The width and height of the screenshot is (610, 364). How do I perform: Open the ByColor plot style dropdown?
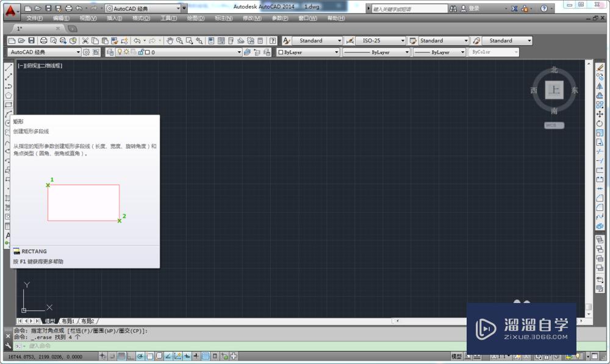pos(493,52)
